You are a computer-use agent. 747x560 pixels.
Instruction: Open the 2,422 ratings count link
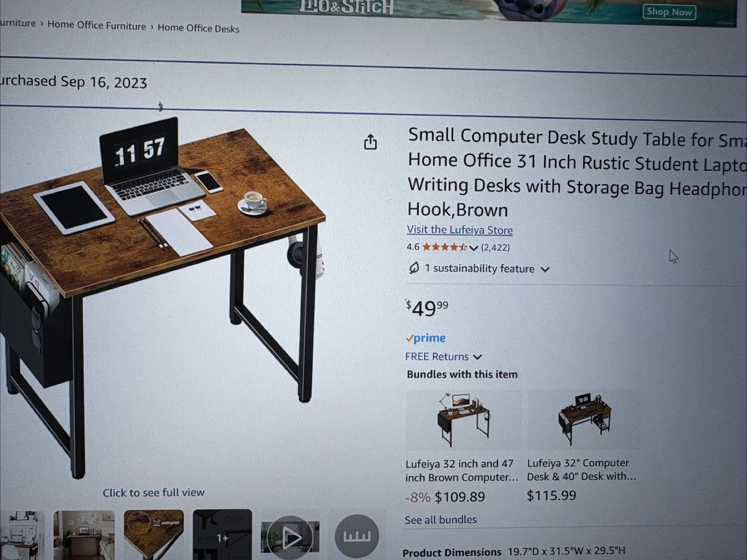click(495, 247)
